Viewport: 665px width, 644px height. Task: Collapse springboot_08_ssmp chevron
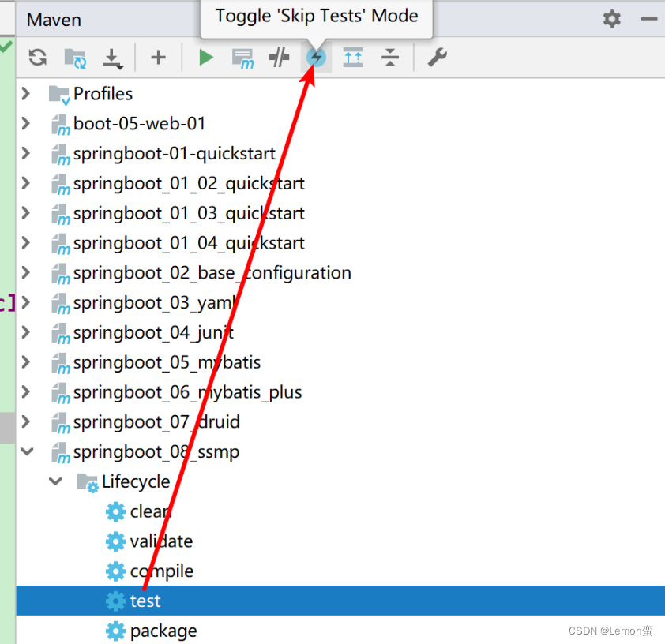[x=27, y=451]
